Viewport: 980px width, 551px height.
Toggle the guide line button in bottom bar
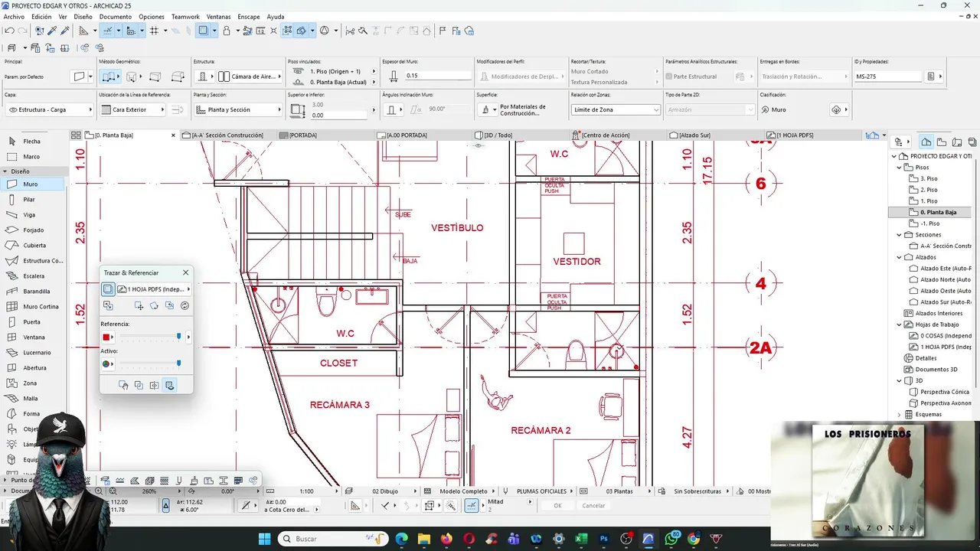[x=472, y=506]
